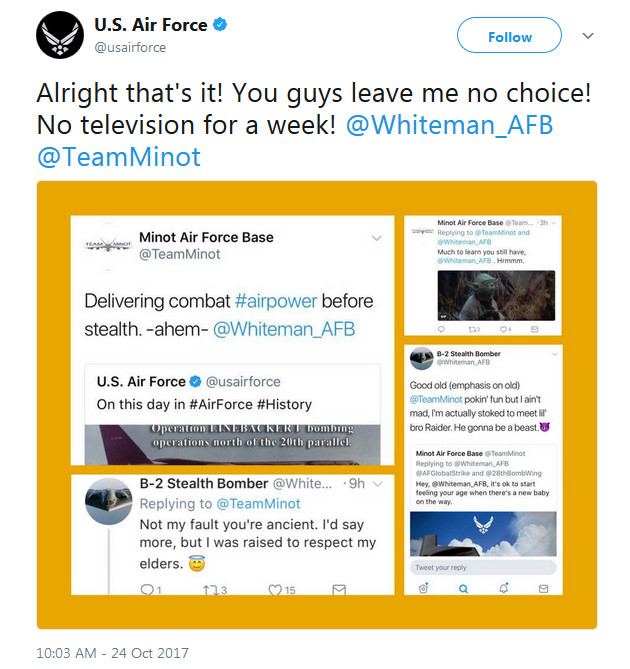Click the Yoda GIF thumbnail

496,295
